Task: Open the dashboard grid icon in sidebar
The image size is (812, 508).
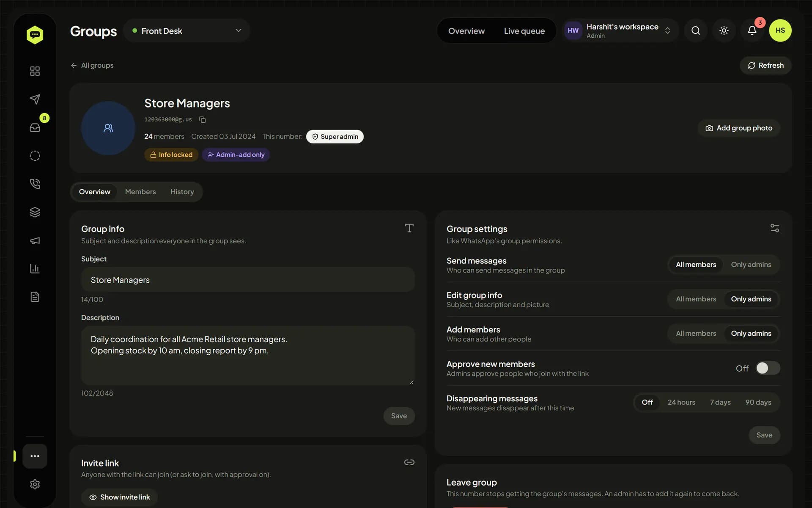Action: point(35,71)
